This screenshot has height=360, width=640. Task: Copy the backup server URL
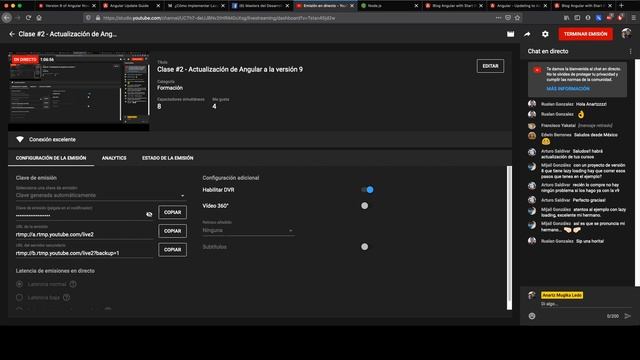[x=172, y=250]
